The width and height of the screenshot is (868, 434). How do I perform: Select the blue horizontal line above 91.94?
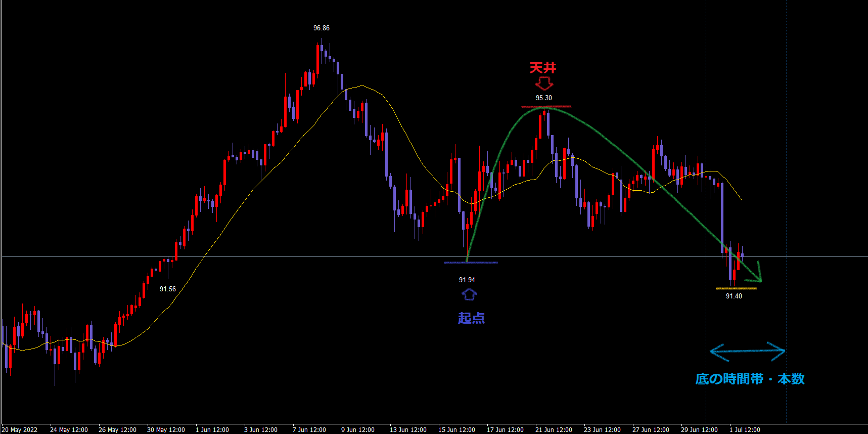pyautogui.click(x=471, y=263)
